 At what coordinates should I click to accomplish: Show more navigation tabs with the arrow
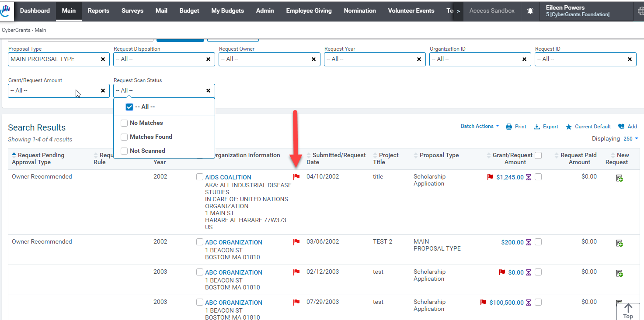coord(458,11)
